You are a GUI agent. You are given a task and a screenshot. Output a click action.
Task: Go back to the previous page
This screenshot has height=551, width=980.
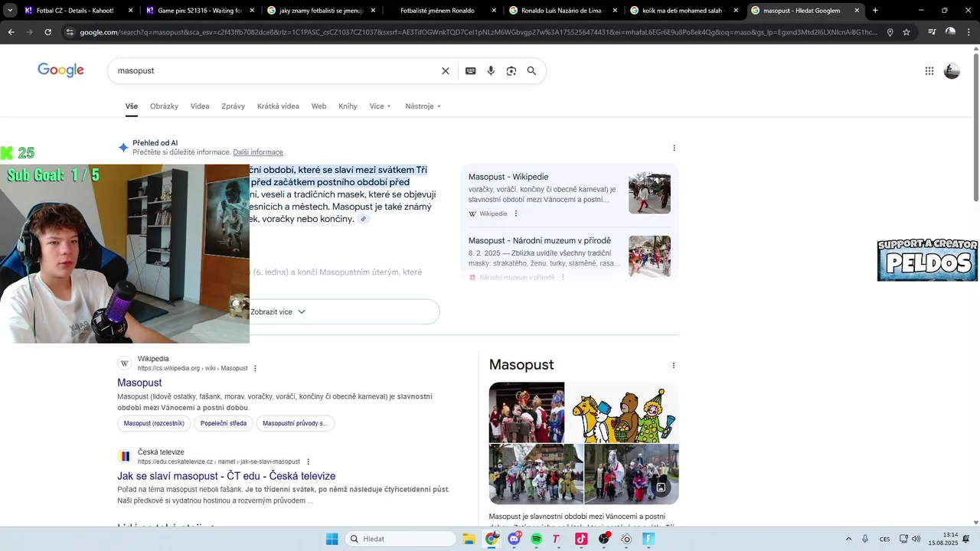pyautogui.click(x=11, y=32)
